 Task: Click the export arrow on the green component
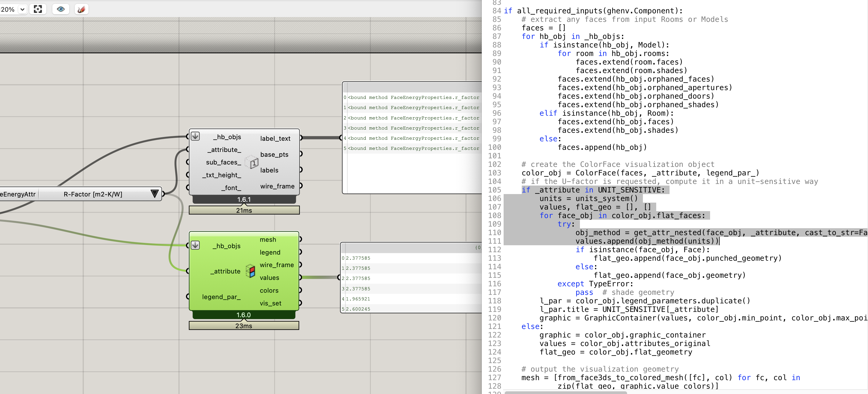194,246
